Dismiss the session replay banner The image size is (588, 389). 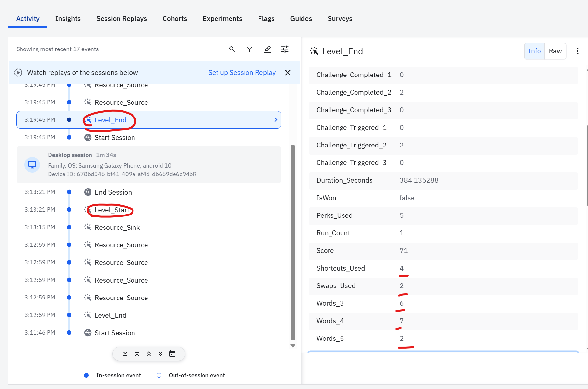[x=288, y=73]
